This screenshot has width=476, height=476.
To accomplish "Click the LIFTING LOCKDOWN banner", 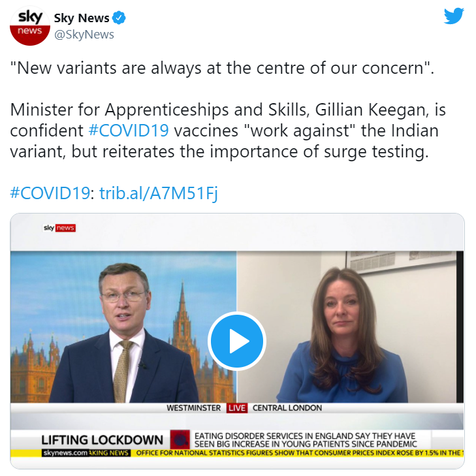I will pos(103,440).
